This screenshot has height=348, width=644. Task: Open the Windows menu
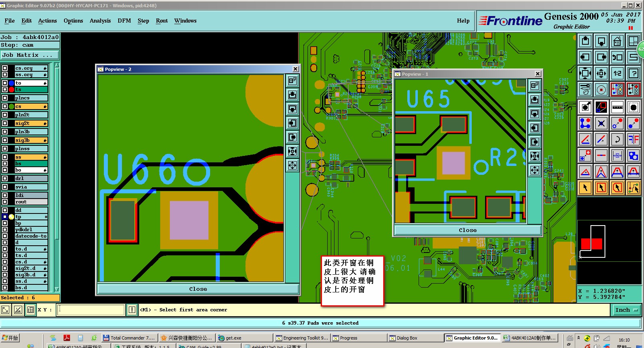point(186,21)
